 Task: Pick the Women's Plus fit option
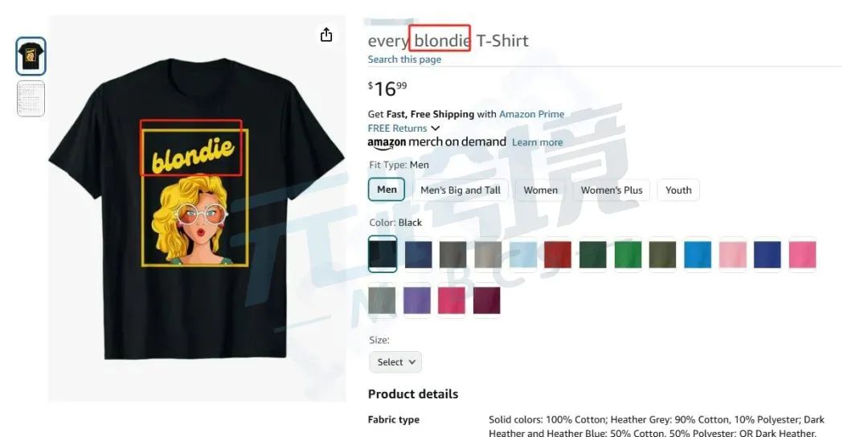click(611, 190)
